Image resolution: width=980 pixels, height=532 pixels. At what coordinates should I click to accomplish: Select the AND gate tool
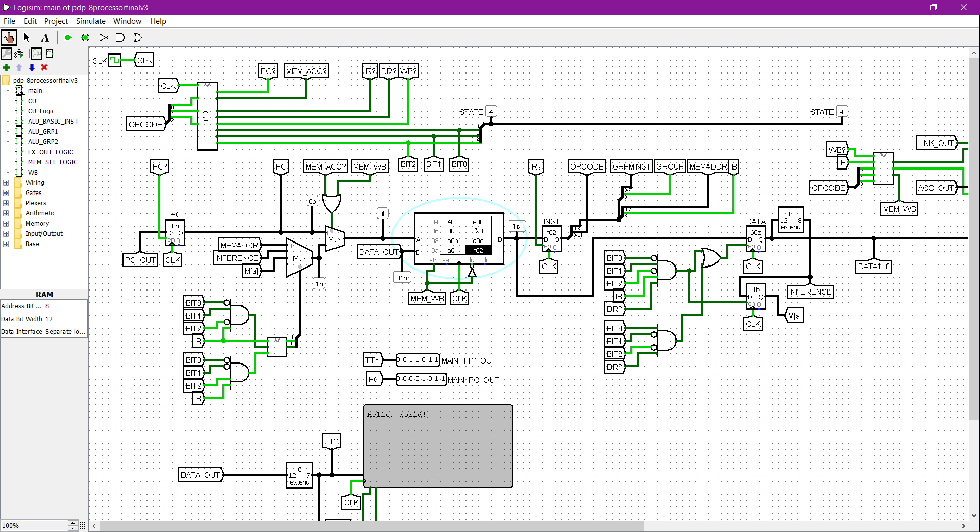[120, 37]
